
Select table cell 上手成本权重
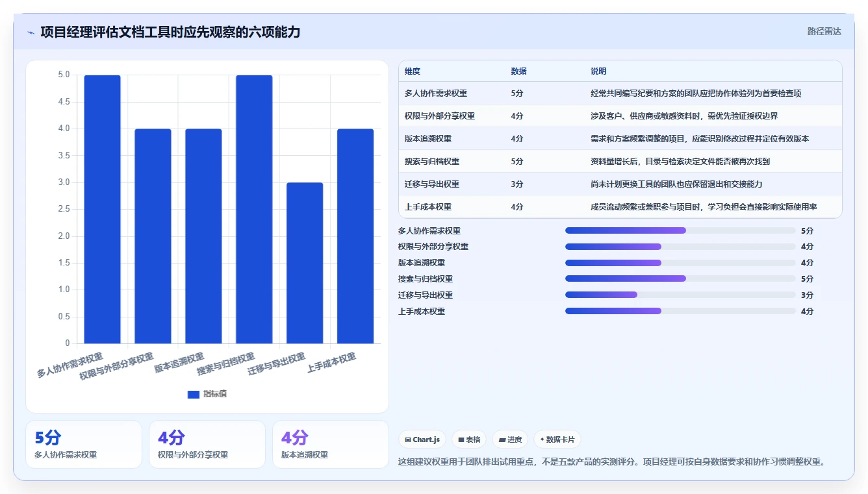pyautogui.click(x=428, y=207)
